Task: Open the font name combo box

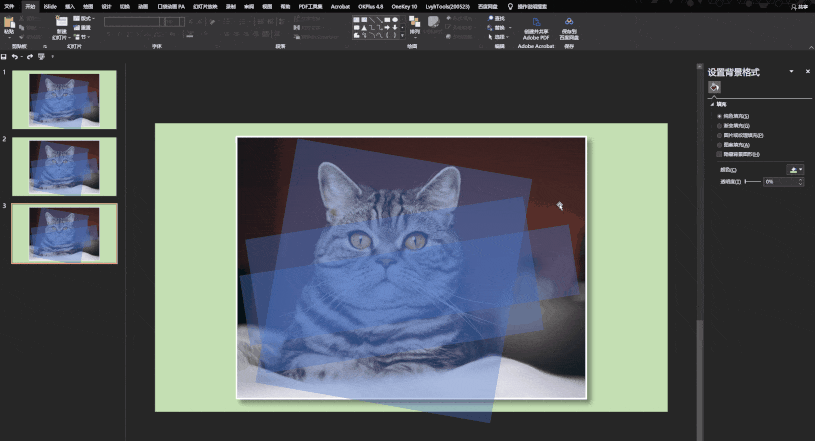Action: click(x=134, y=22)
